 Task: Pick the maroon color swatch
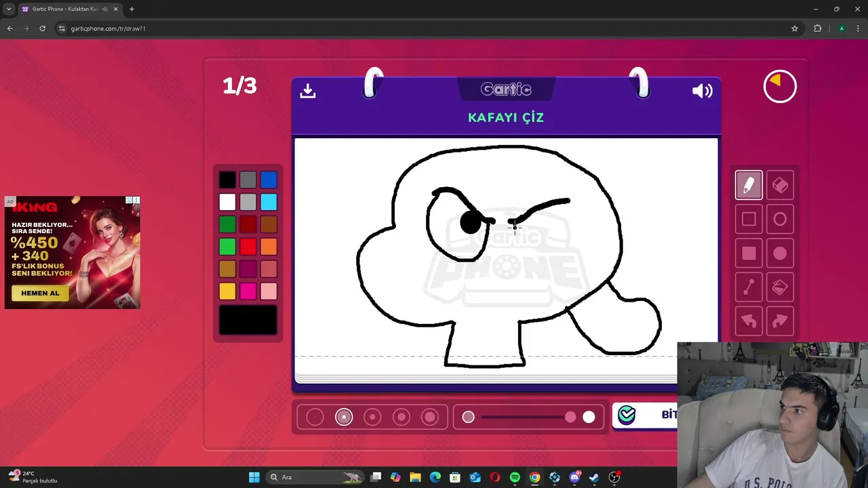point(248,269)
